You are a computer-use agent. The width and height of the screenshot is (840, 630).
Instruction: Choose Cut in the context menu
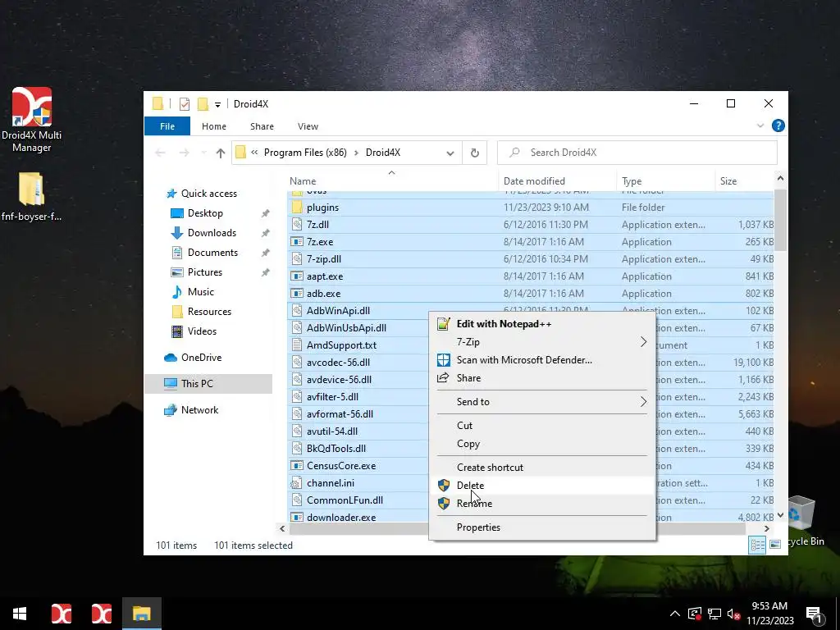[x=542, y=426]
